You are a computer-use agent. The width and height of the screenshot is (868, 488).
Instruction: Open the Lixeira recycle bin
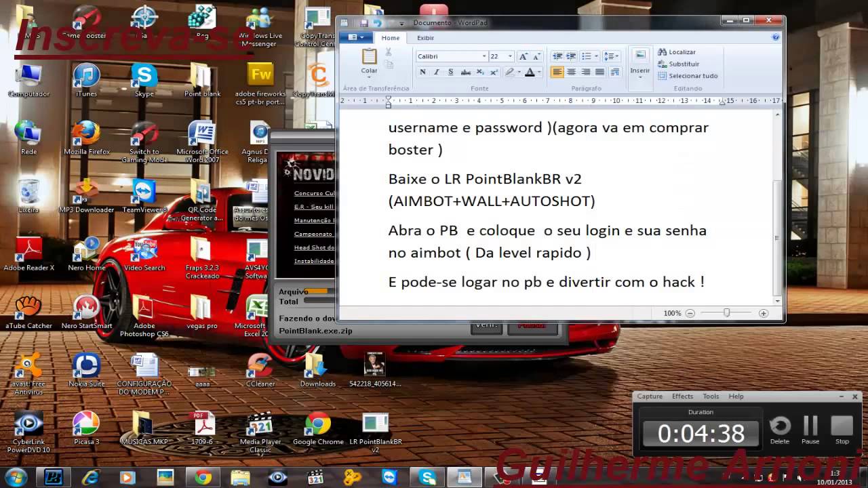[28, 197]
